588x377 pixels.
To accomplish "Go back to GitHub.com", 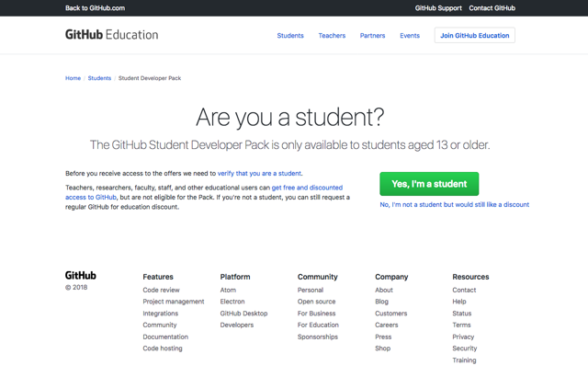I will (x=96, y=8).
